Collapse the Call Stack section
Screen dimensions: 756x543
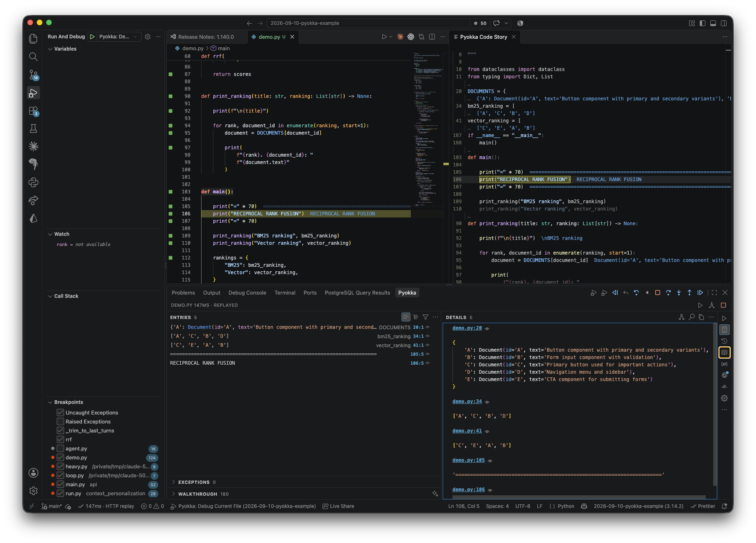point(63,296)
